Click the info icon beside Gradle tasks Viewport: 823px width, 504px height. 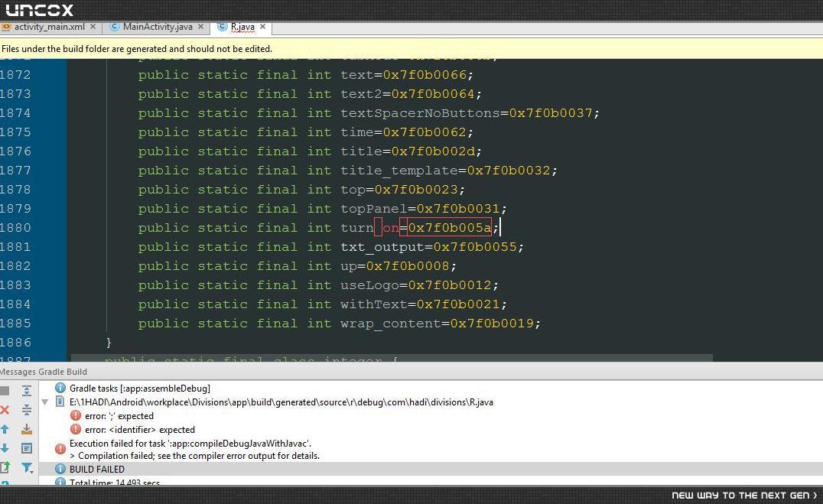60,388
